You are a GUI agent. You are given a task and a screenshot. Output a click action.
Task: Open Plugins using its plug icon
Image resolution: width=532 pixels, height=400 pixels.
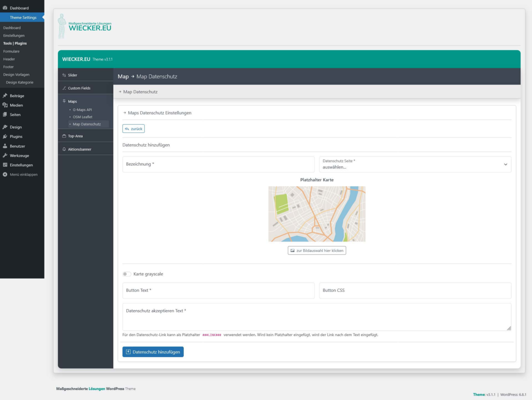(x=5, y=136)
